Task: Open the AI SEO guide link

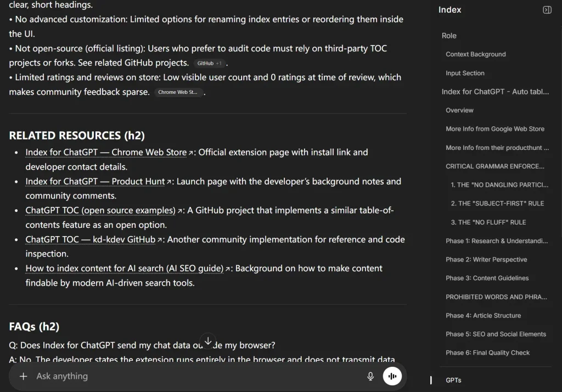Action: point(125,268)
